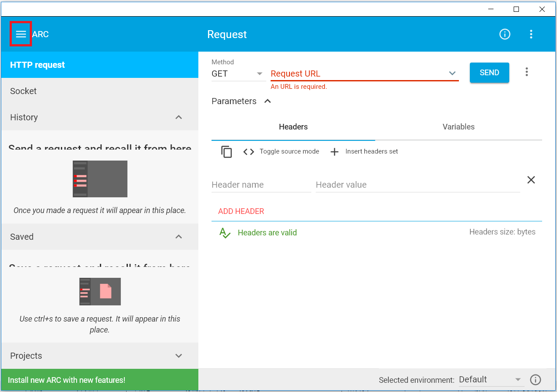The image size is (557, 392).
Task: Click the Headers are valid check icon
Action: [x=225, y=233]
